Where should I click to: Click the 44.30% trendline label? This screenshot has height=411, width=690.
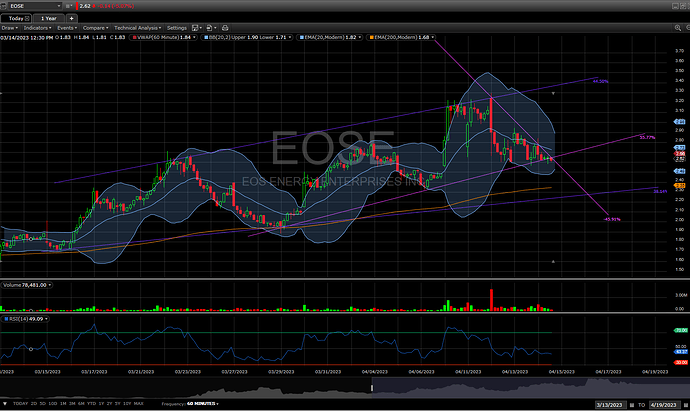tap(600, 81)
